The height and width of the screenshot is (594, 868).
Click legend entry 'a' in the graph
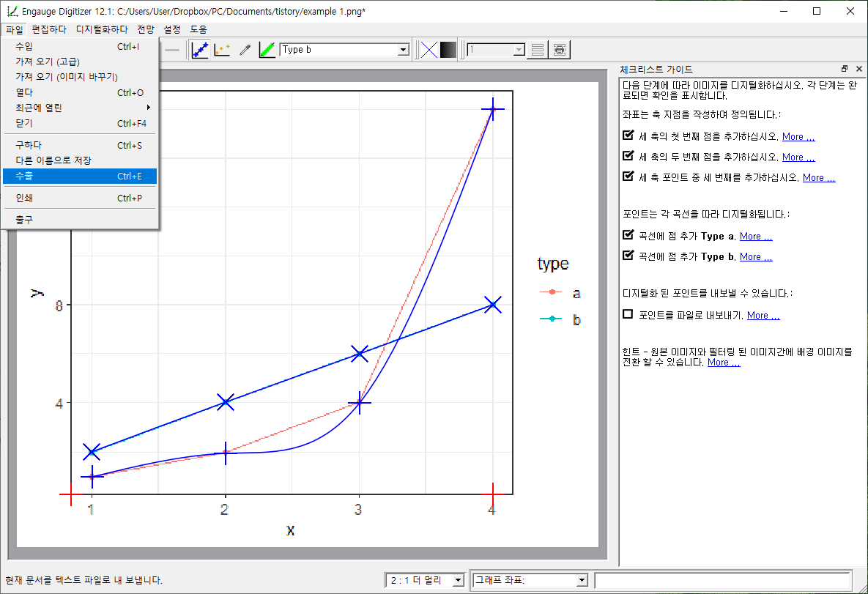(x=560, y=293)
